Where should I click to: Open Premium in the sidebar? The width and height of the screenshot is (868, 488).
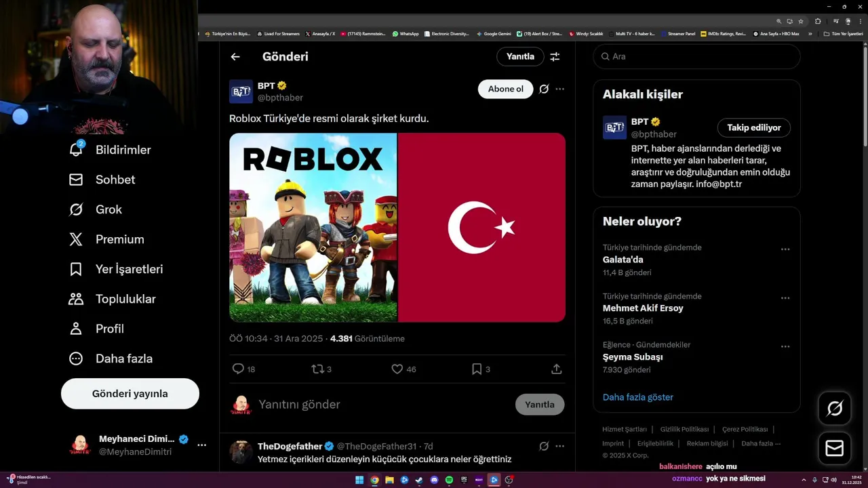point(106,239)
